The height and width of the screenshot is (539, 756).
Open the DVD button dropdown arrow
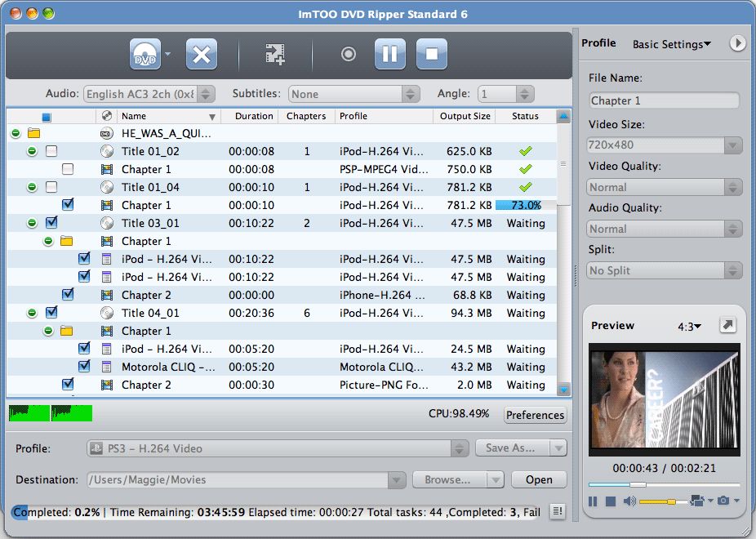(168, 54)
